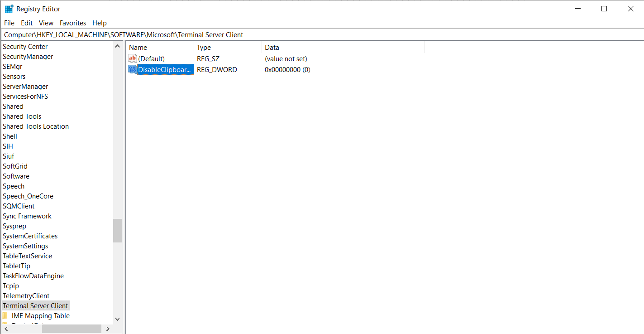The image size is (644, 334).
Task: Select the SystemCertificates key
Action: coord(30,236)
